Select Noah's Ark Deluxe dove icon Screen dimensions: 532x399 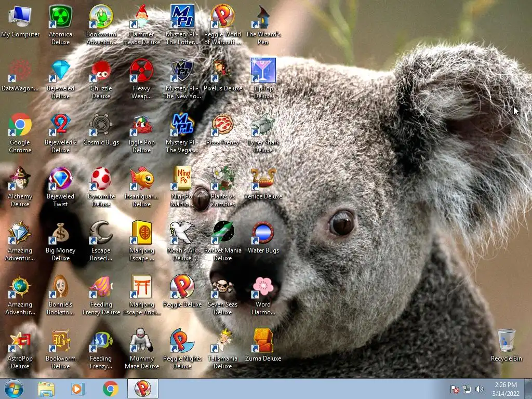[x=182, y=233]
